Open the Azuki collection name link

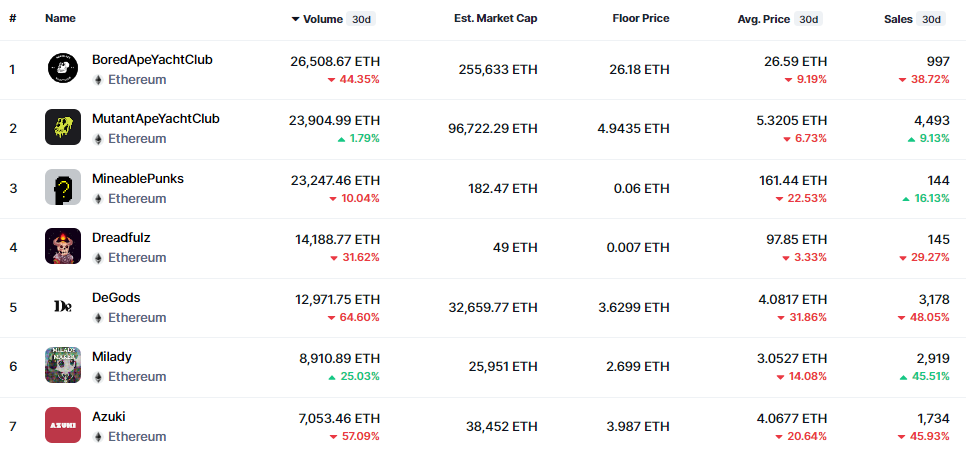109,416
